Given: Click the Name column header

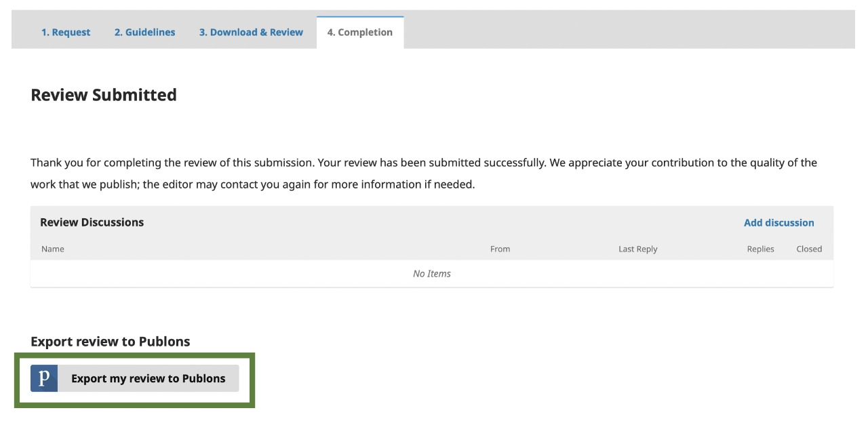Looking at the screenshot, I should (53, 249).
